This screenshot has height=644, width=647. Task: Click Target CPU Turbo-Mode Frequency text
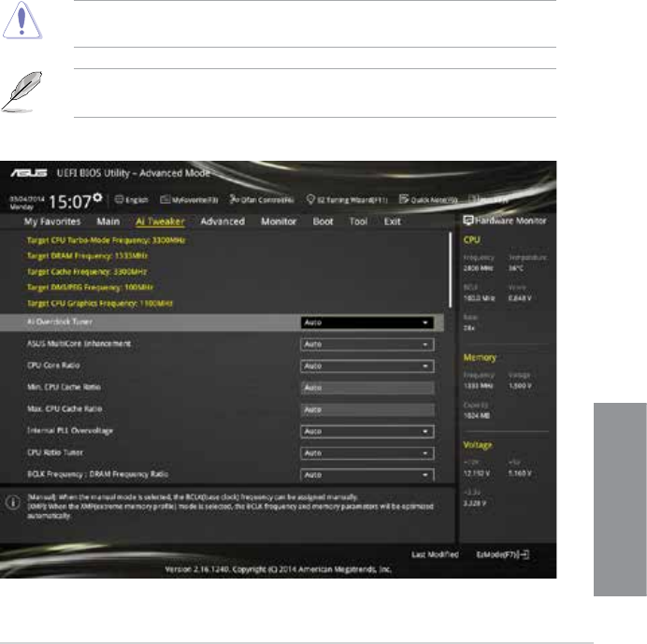106,240
